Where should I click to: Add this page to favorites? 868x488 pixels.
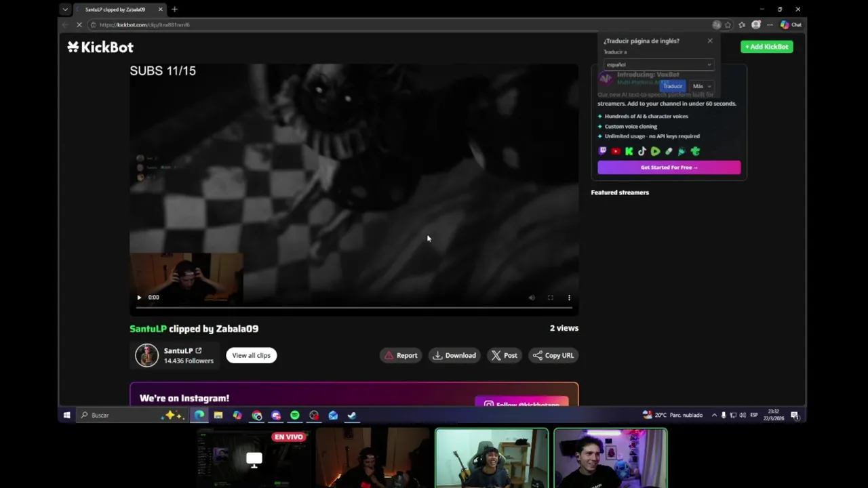(x=728, y=25)
